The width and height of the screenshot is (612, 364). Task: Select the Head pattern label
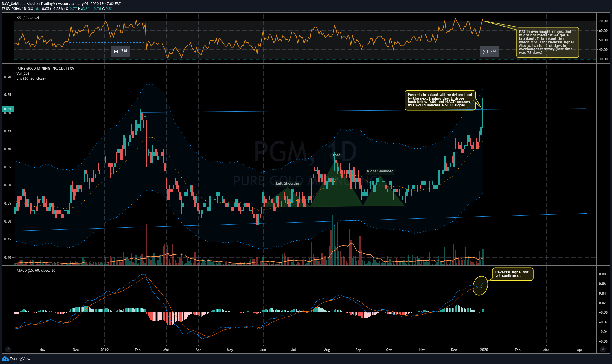(336, 155)
